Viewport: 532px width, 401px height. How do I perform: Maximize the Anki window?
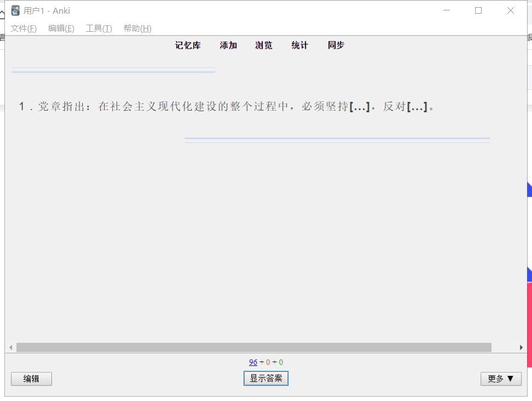coord(478,10)
